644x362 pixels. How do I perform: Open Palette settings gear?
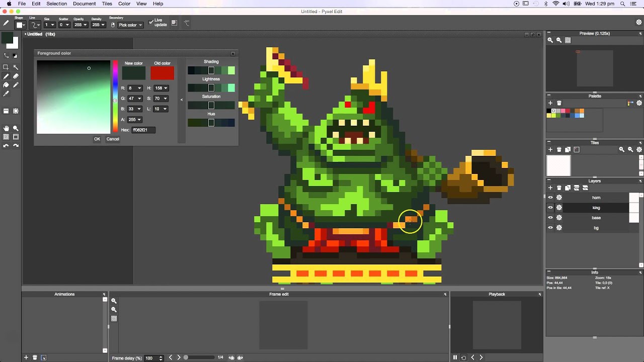[x=639, y=103]
